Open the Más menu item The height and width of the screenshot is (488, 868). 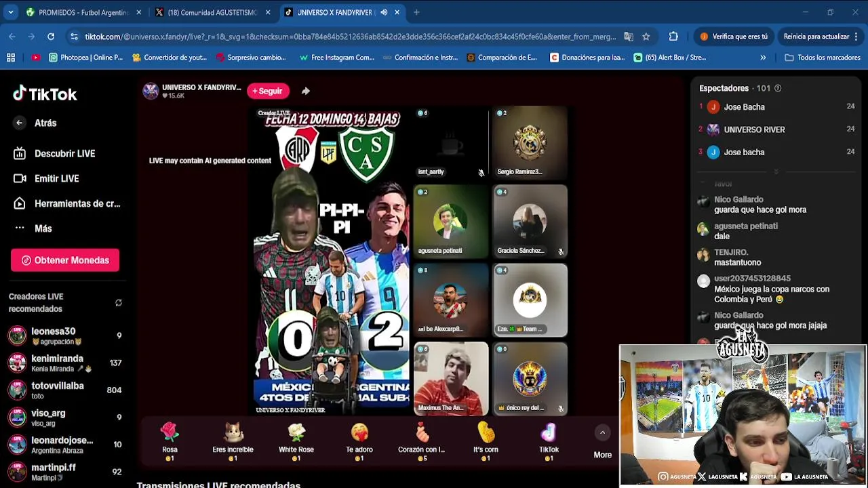[x=33, y=228]
